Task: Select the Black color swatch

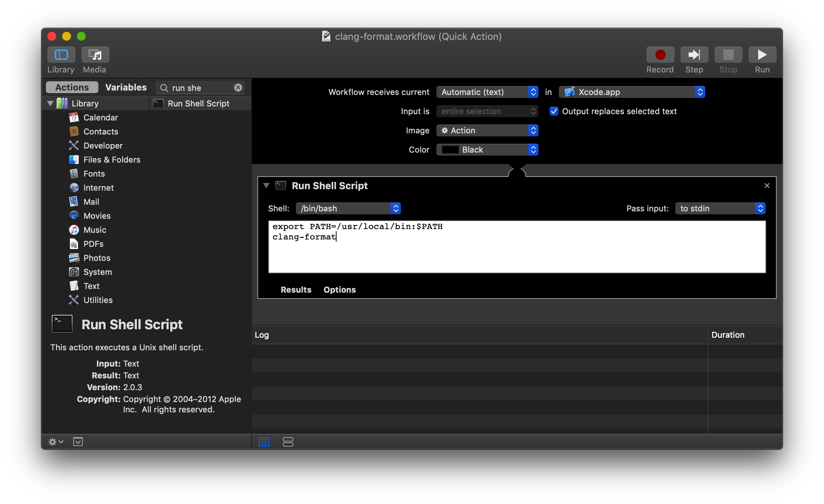Action: tap(449, 149)
